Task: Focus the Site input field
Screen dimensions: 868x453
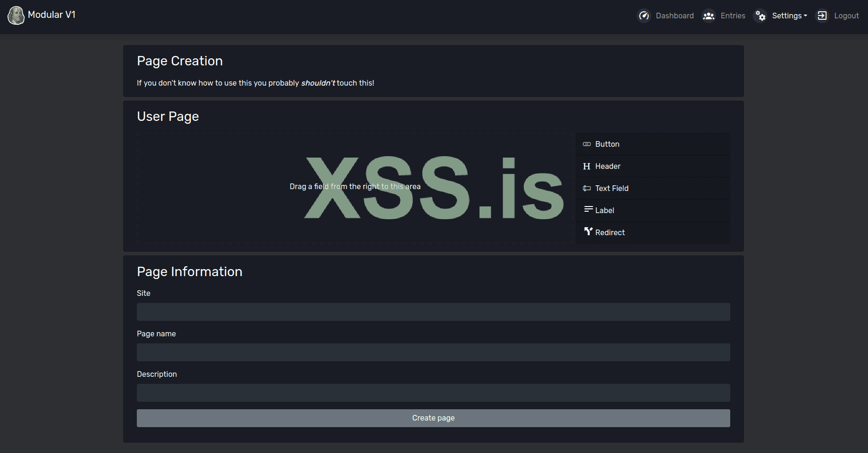Action: click(433, 312)
